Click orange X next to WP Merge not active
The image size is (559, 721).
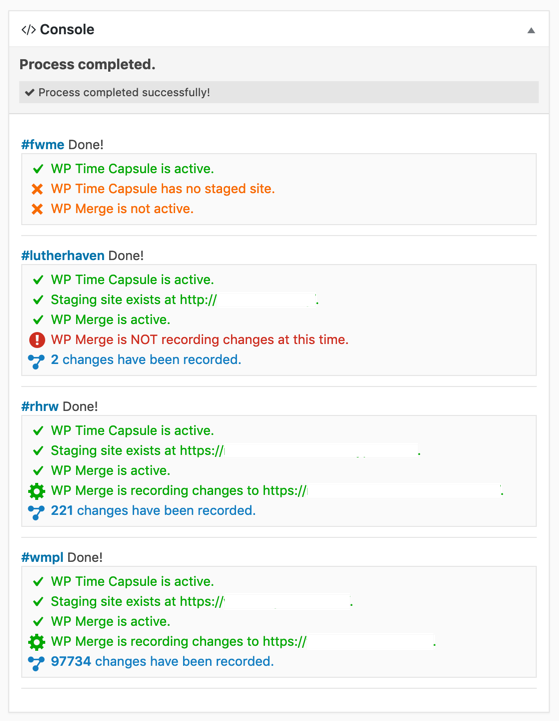coord(37,209)
